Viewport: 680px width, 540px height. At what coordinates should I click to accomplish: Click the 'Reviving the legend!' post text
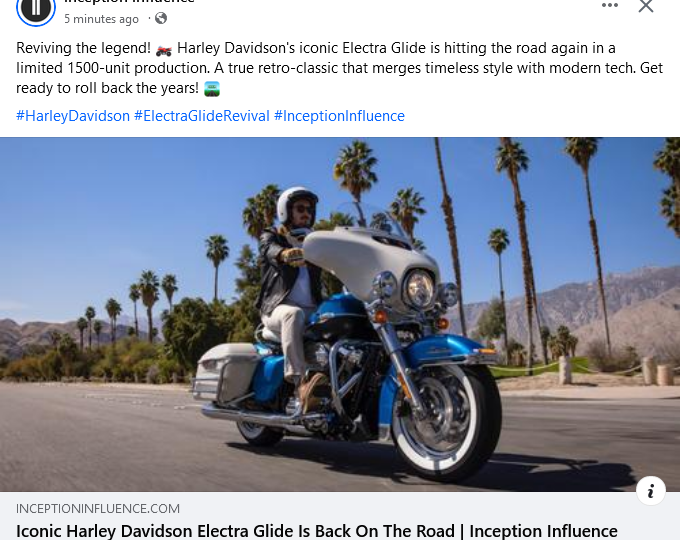pos(83,48)
